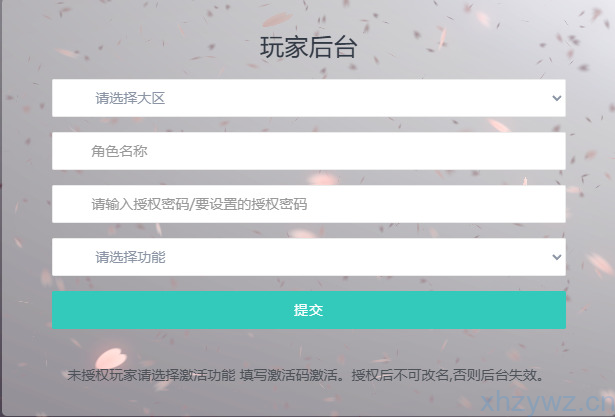Click the 未授权玩家请选择激活功能 notice text
Screen dimensions: 615x417
click(x=151, y=376)
